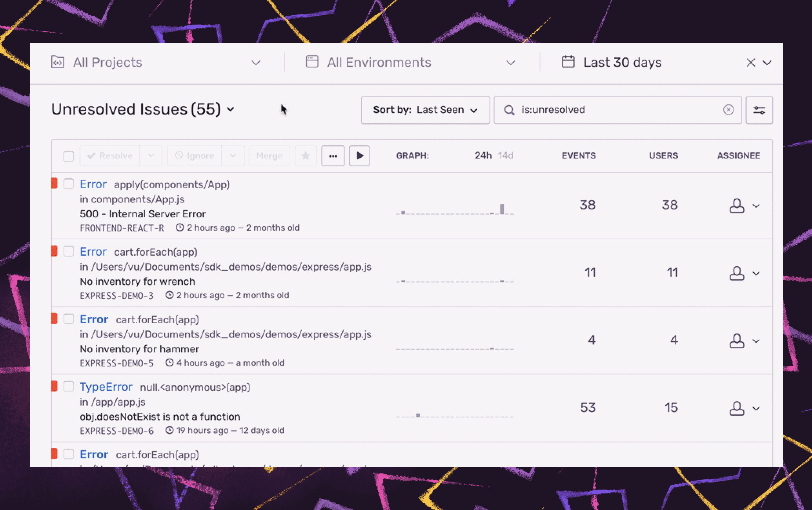Open the TypeError issue link
The image size is (812, 510).
[106, 387]
